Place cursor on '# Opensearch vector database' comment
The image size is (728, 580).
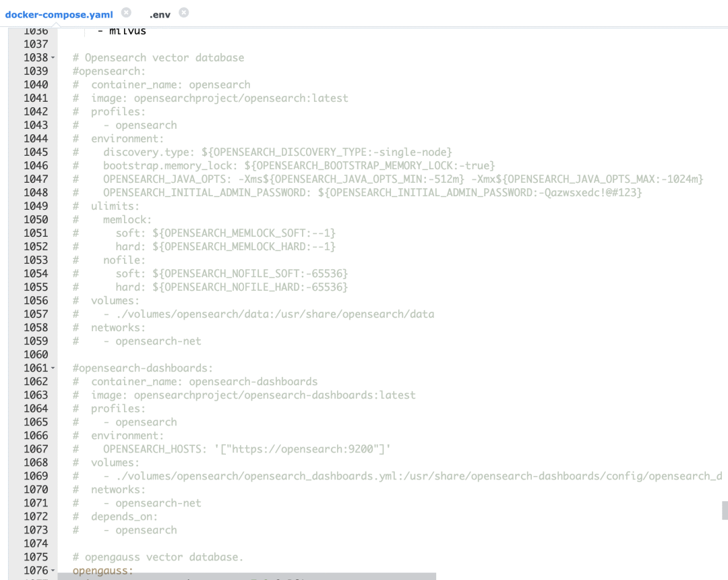tap(158, 57)
